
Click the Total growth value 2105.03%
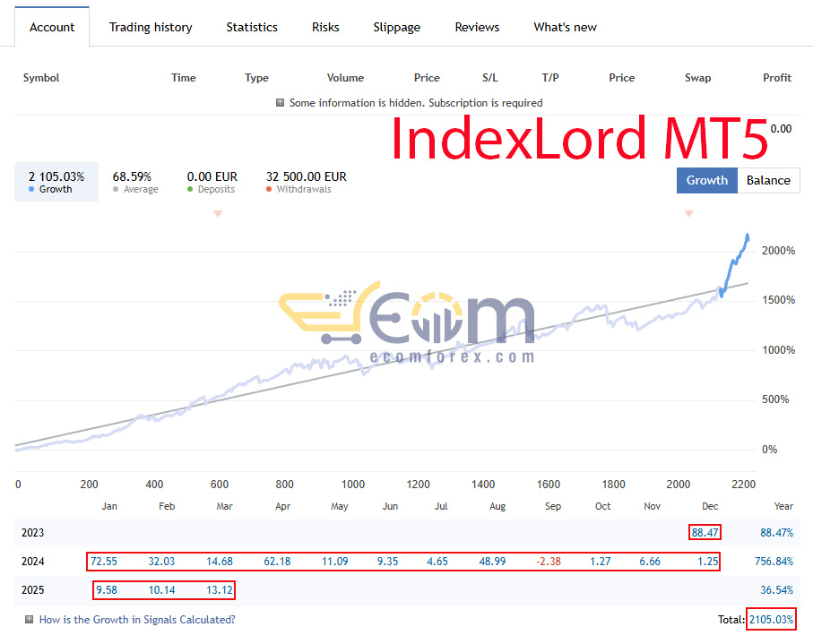coord(771,619)
